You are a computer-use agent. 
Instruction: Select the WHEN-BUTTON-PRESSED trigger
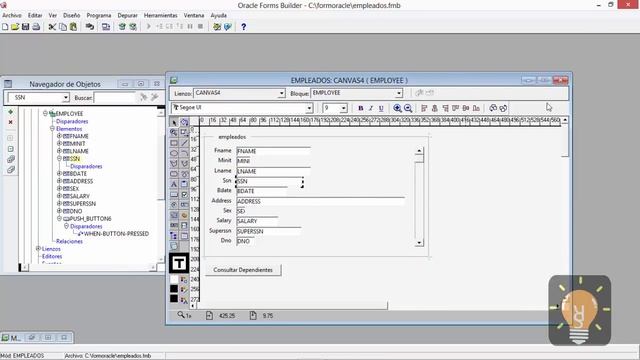pyautogui.click(x=116, y=234)
